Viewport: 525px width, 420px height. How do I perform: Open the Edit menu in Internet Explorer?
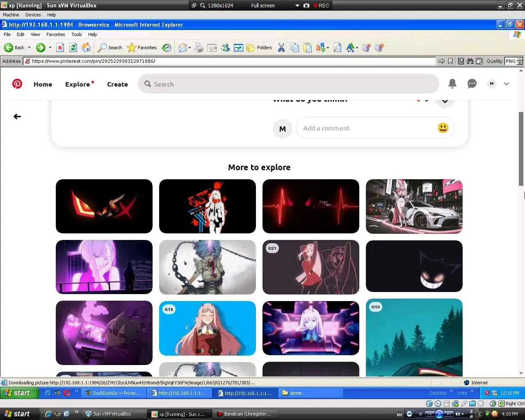click(21, 34)
